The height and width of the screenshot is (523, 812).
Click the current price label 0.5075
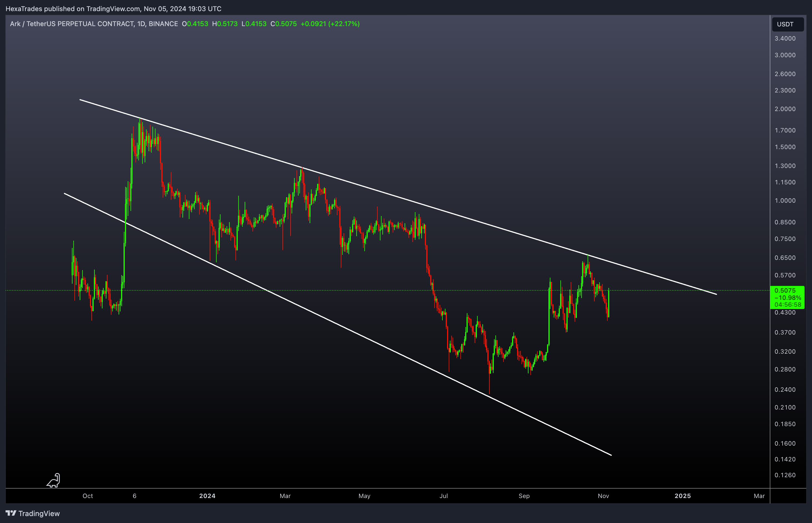click(785, 290)
